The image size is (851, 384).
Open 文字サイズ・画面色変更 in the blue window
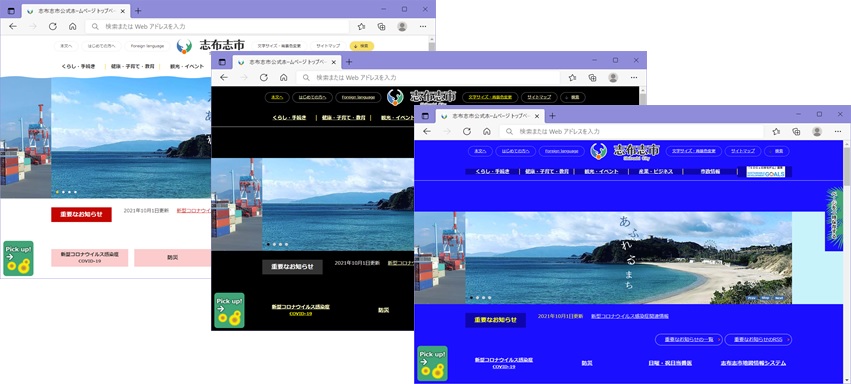click(x=694, y=151)
